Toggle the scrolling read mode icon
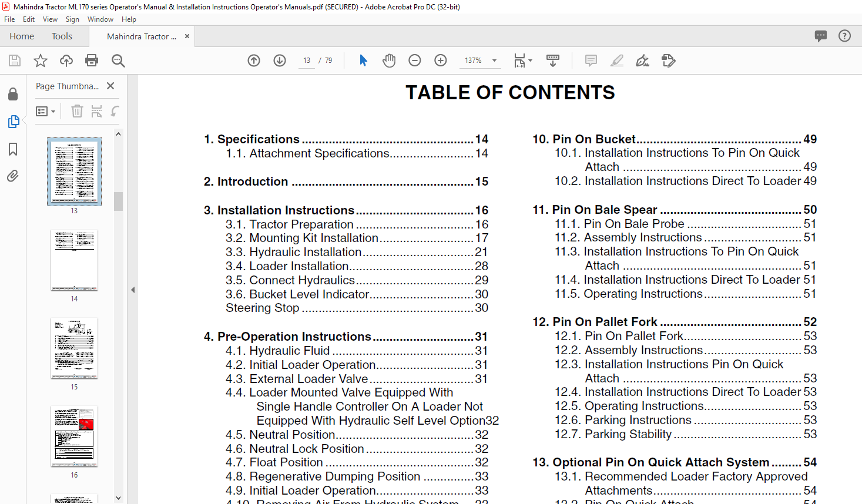The width and height of the screenshot is (862, 504). click(553, 61)
